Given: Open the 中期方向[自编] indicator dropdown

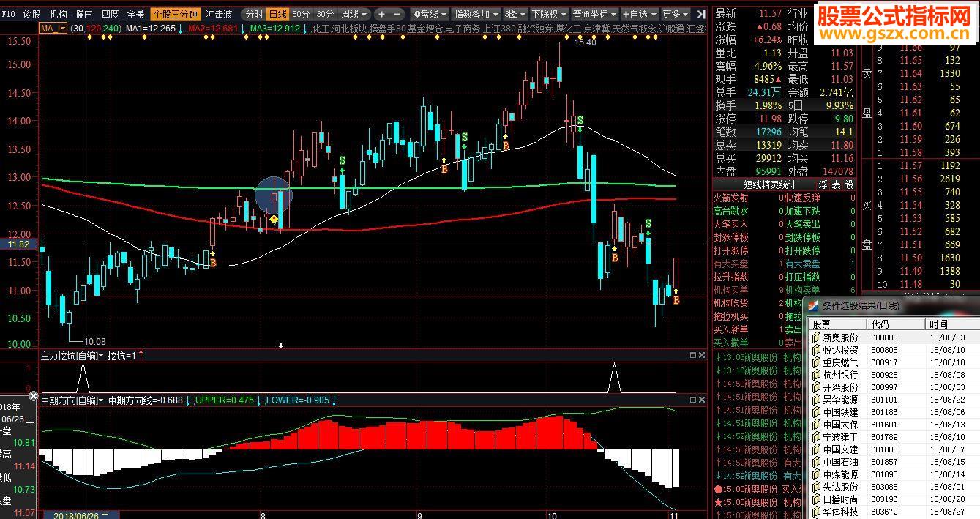Looking at the screenshot, I should (x=72, y=400).
